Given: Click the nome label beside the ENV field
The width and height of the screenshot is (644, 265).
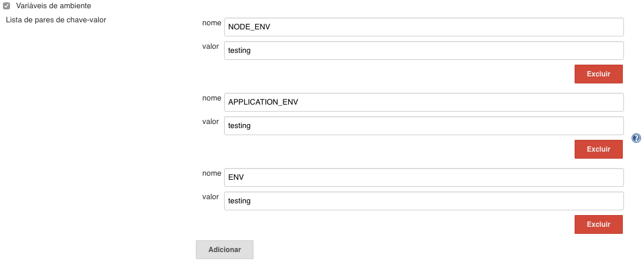Looking at the screenshot, I should pos(212,173).
